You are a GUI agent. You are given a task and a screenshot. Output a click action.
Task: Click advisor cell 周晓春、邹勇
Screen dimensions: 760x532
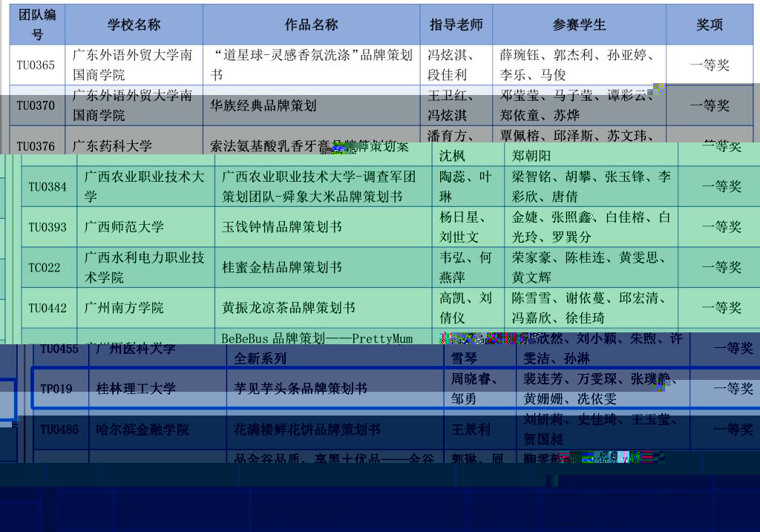[480, 389]
